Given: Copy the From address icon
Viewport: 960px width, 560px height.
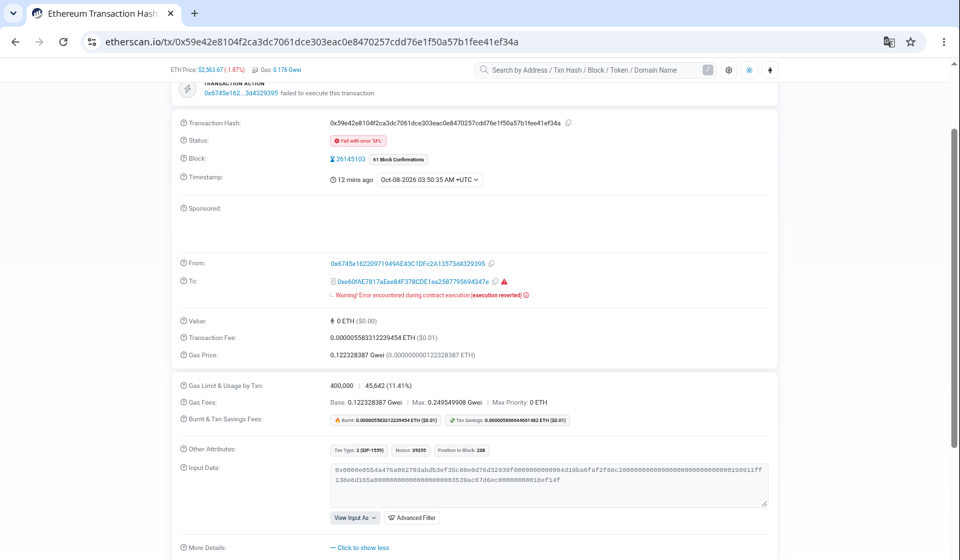Looking at the screenshot, I should click(x=491, y=264).
